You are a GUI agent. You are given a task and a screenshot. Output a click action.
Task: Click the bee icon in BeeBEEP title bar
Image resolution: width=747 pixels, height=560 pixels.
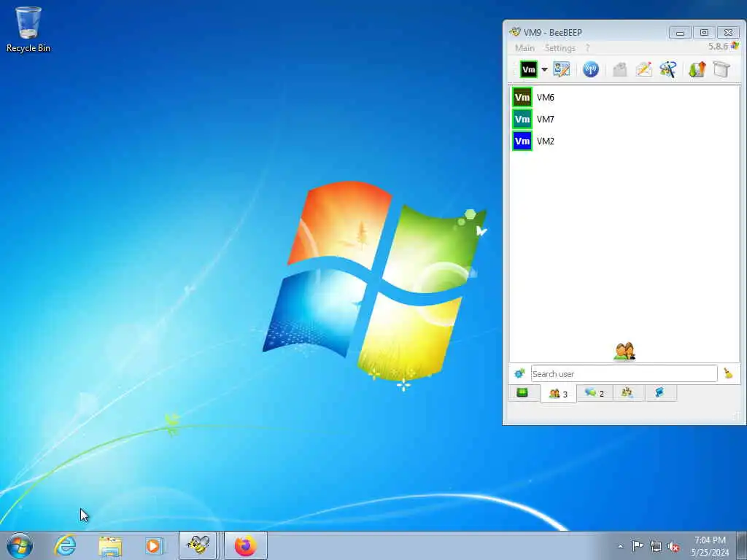[514, 32]
